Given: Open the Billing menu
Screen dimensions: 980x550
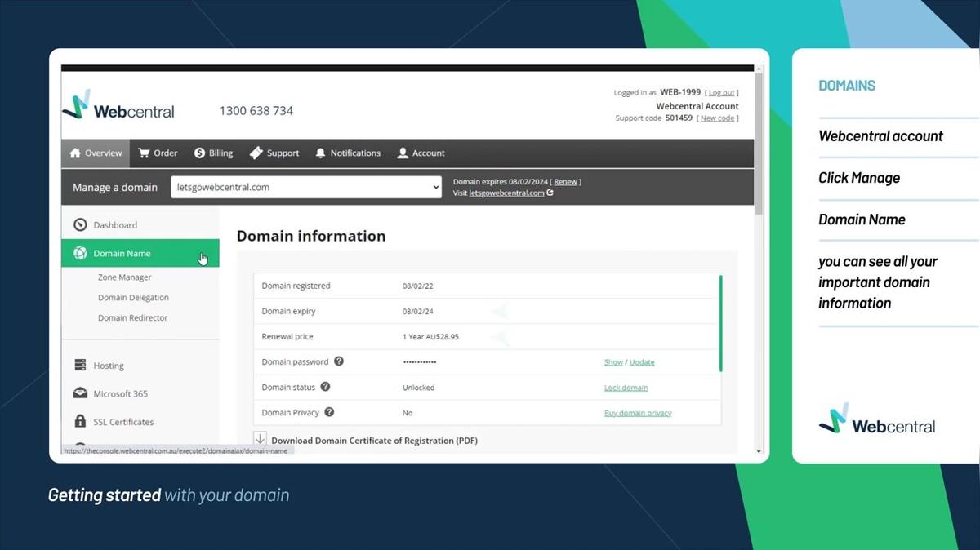Looking at the screenshot, I should (213, 153).
